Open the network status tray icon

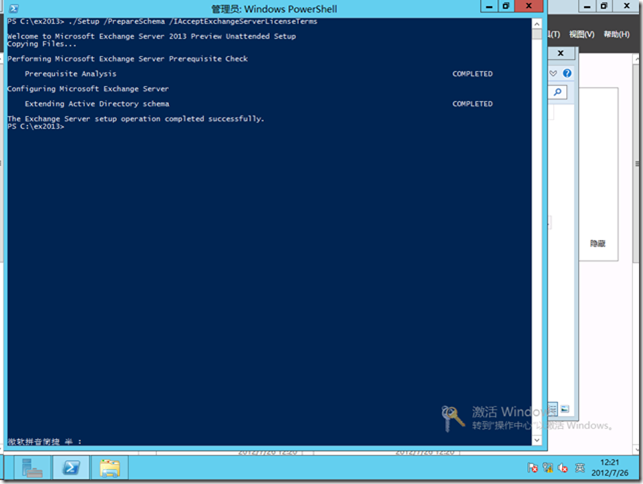point(547,468)
